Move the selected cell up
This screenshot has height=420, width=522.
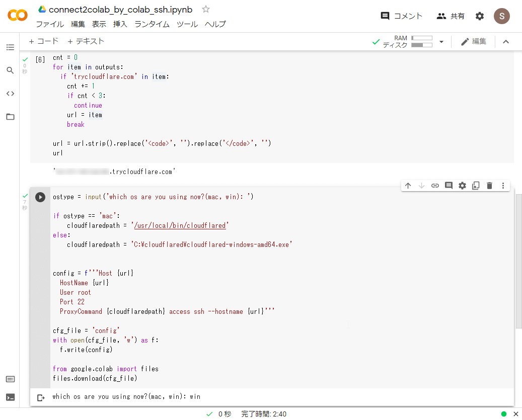pos(408,185)
